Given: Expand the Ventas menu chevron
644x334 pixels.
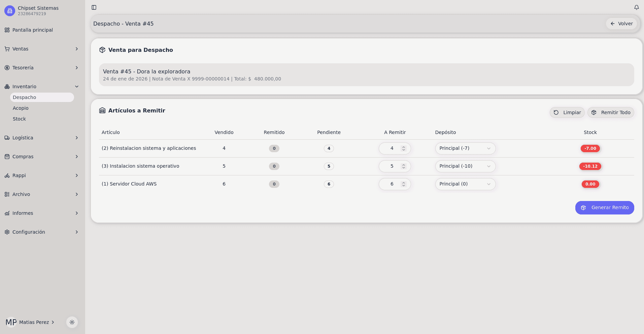Looking at the screenshot, I should pyautogui.click(x=77, y=49).
